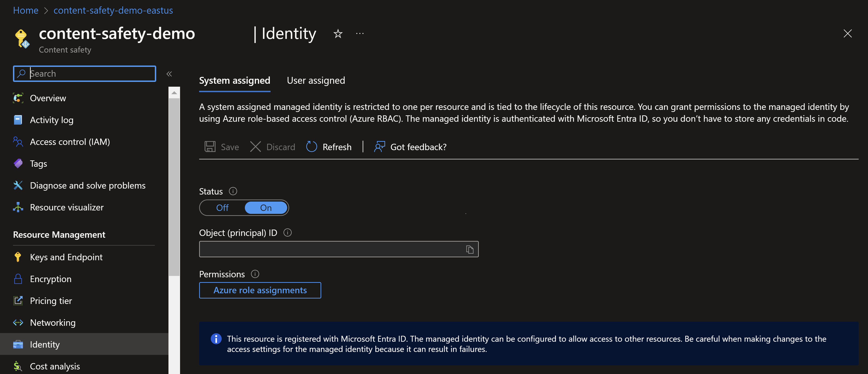
Task: Click the Azure role assignments button
Action: pyautogui.click(x=260, y=290)
